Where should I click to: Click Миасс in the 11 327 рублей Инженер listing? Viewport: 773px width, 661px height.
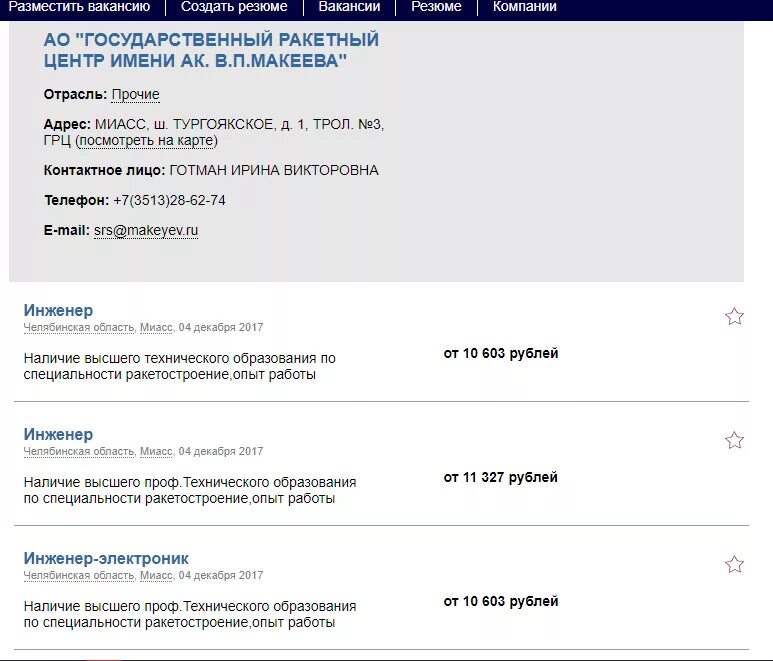click(x=156, y=452)
